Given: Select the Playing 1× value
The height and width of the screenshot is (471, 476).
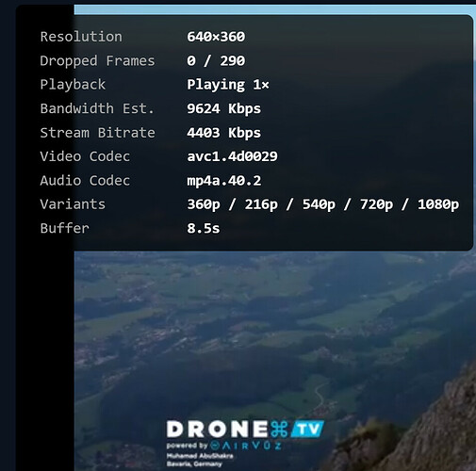Looking at the screenshot, I should (228, 85).
